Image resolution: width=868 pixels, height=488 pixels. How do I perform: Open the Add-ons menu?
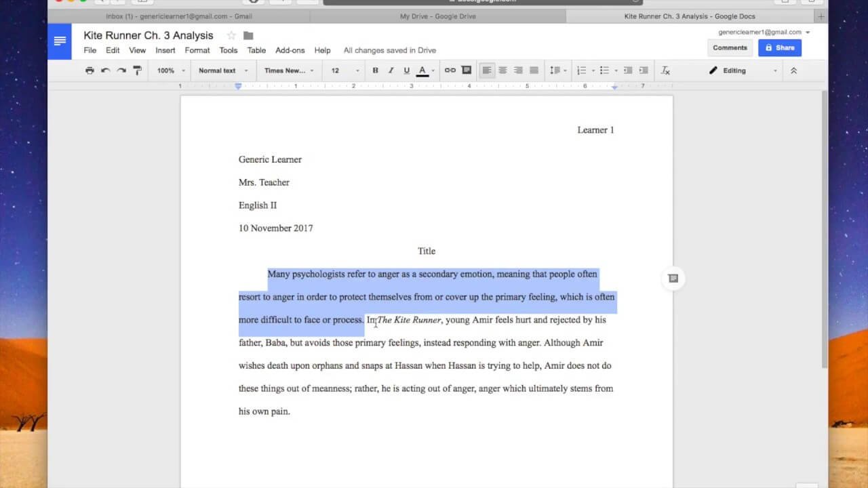[x=290, y=50]
